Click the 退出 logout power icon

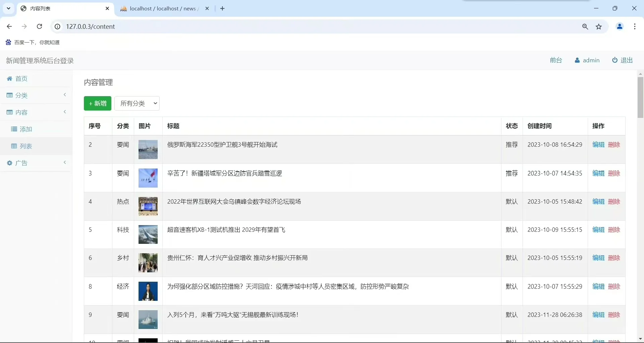pyautogui.click(x=614, y=60)
